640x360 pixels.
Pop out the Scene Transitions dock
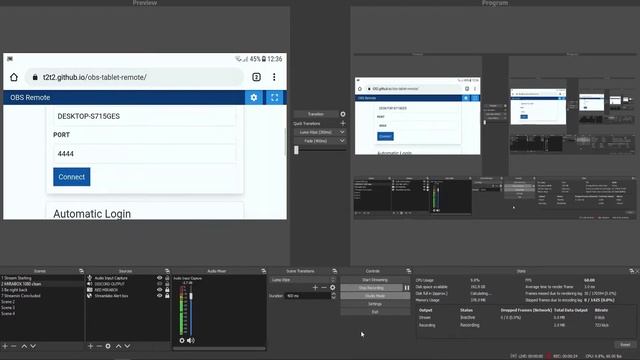point(335,271)
